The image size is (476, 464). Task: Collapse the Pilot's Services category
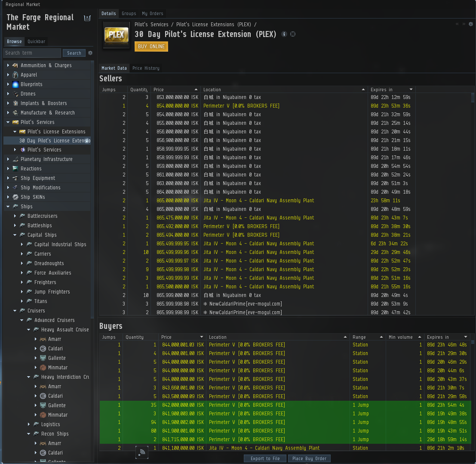pos(8,122)
